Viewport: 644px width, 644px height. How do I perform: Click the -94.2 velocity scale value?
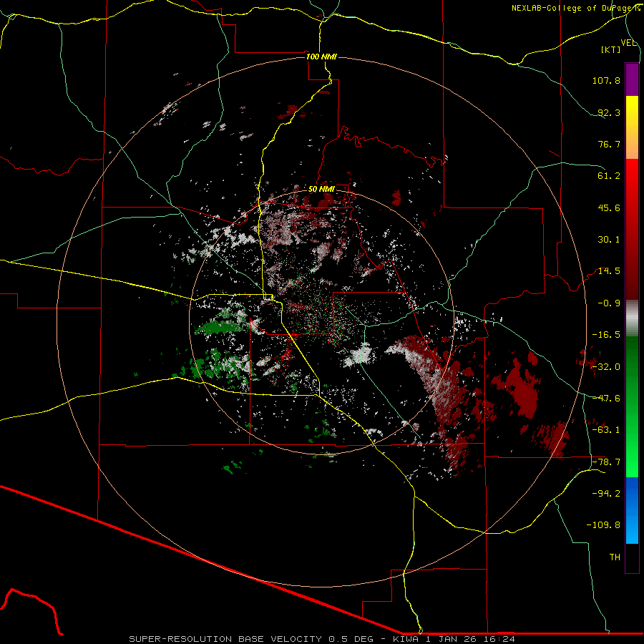click(x=606, y=494)
